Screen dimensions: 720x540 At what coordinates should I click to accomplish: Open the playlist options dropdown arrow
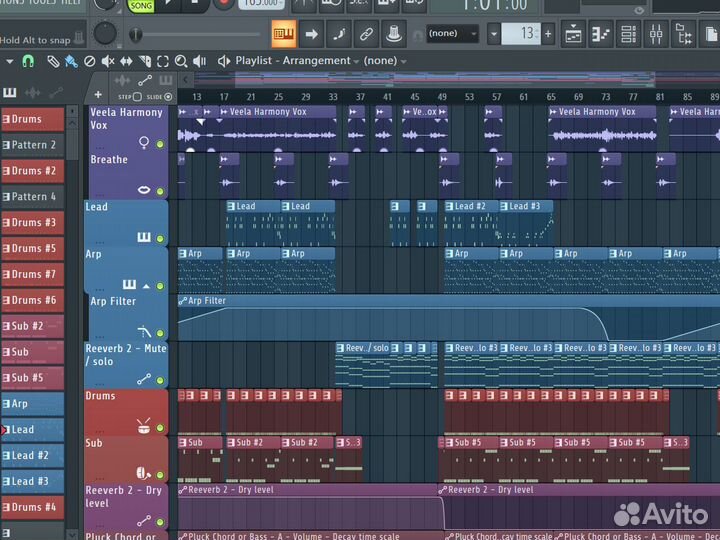pyautogui.click(x=9, y=61)
